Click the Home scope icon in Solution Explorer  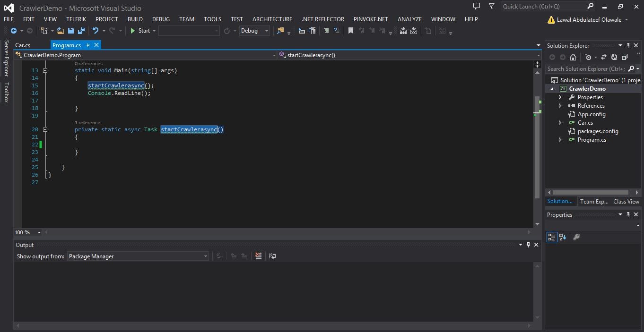tap(573, 57)
